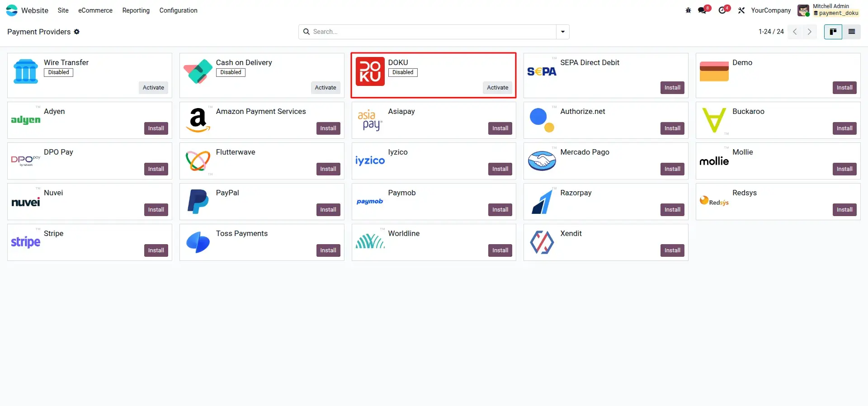Viewport: 868px width, 406px height.
Task: Click the red DOKU logo
Action: (370, 71)
